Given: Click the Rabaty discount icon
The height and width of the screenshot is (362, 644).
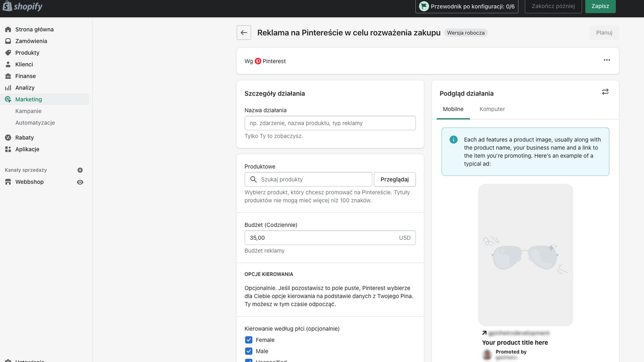Looking at the screenshot, I should (8, 137).
